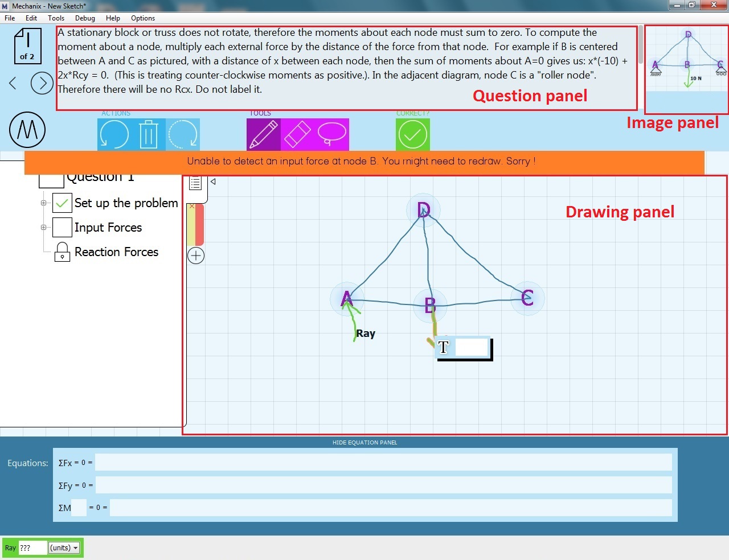Toggle the Set up the problem checkbox

click(x=62, y=203)
